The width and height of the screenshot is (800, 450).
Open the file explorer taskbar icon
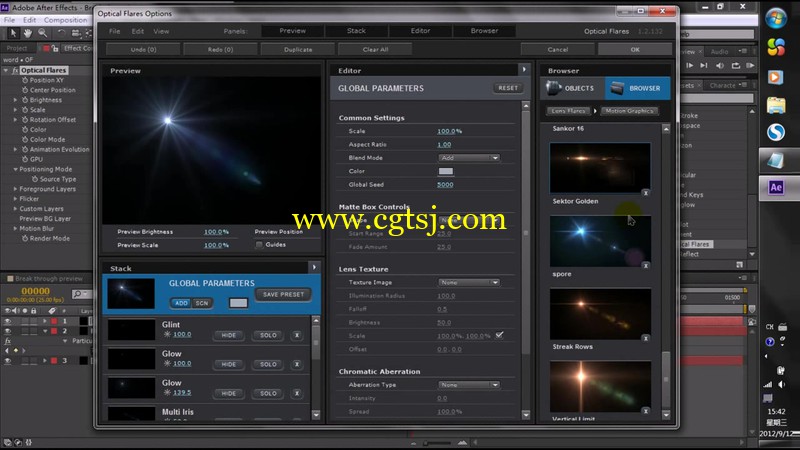776,105
